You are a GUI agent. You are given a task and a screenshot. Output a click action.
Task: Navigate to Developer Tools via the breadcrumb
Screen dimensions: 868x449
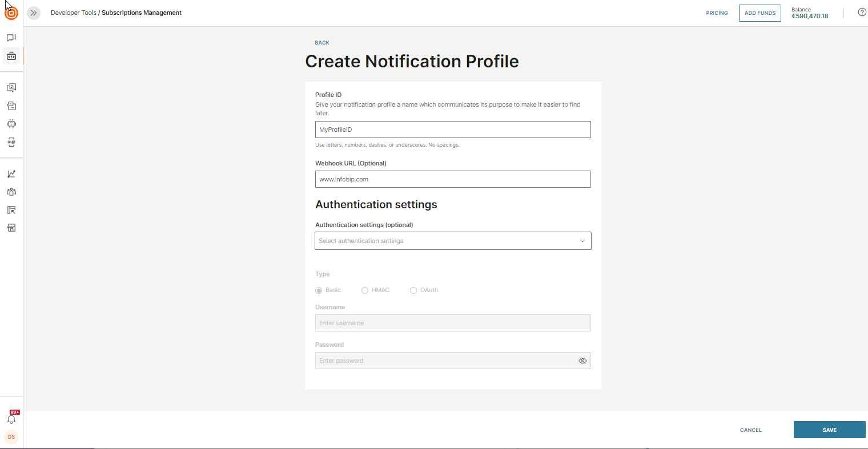(74, 12)
